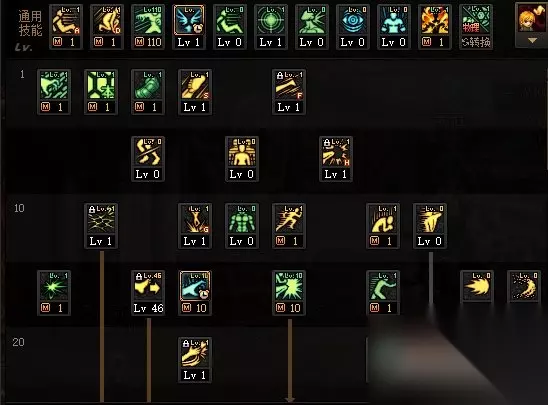Screen dimensions: 548x405
Task: Choose the blue wave skill marked M 10
Action: tap(195, 293)
